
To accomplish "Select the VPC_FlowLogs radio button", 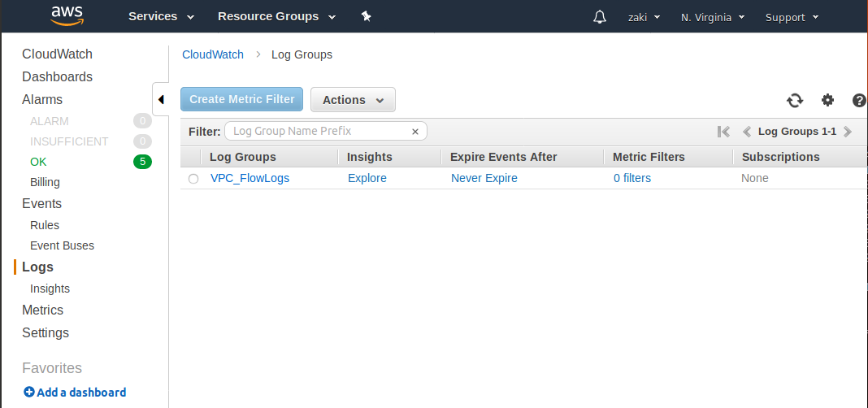I will tap(193, 179).
